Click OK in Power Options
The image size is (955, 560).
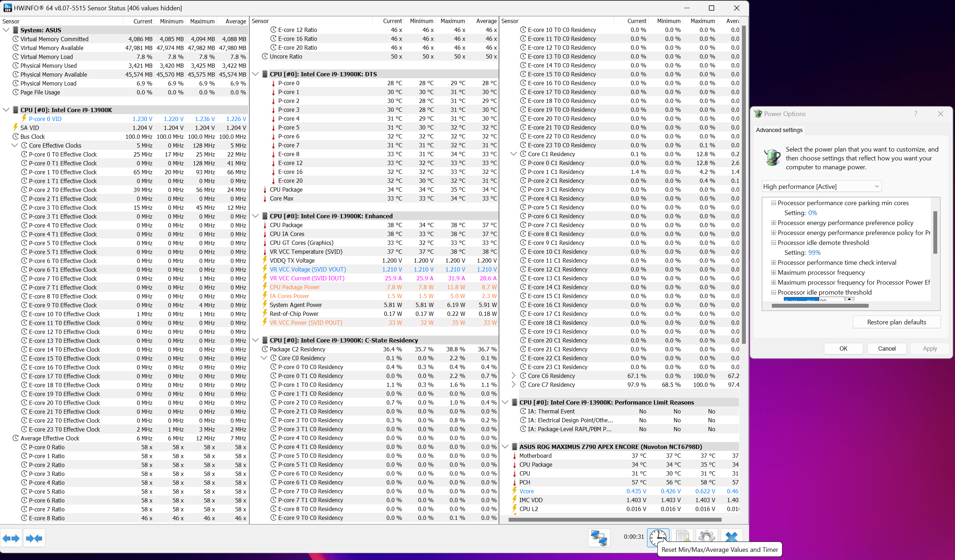pos(843,348)
